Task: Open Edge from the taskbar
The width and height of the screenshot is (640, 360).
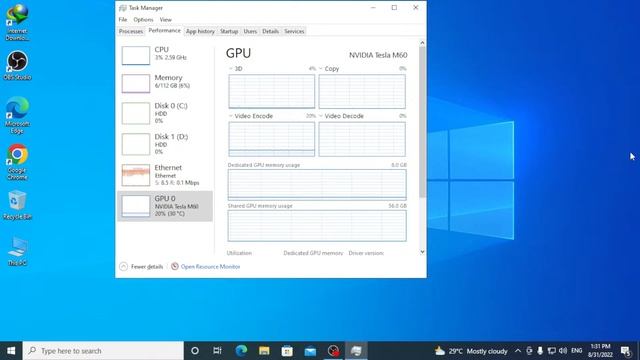Action: click(x=241, y=351)
